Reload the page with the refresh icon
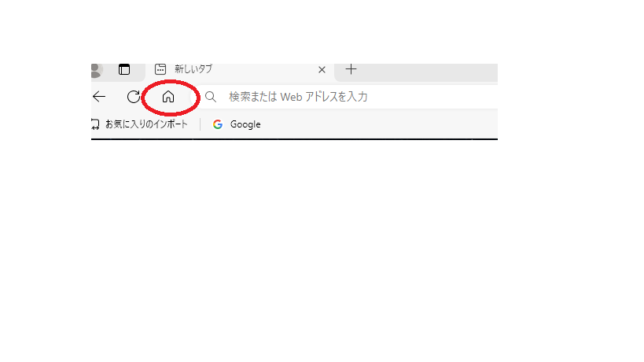 point(134,97)
